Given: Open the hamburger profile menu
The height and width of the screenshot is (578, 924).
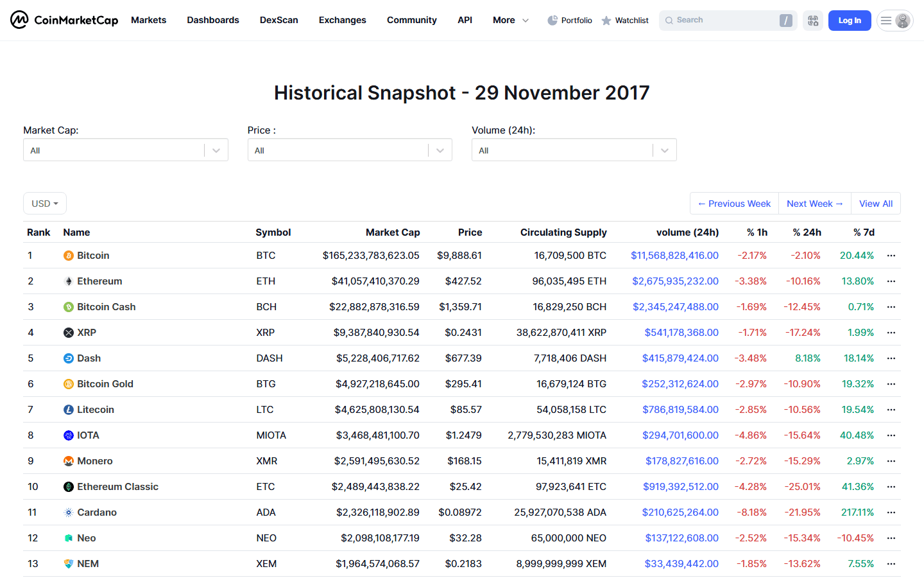Looking at the screenshot, I should pyautogui.click(x=894, y=21).
